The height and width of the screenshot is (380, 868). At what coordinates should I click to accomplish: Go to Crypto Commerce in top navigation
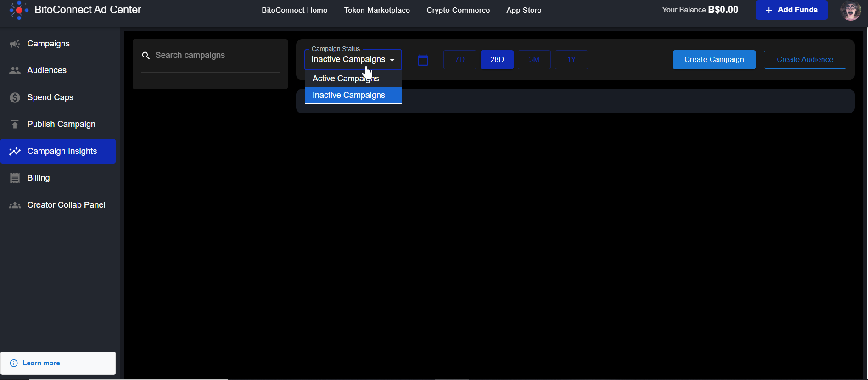(458, 10)
